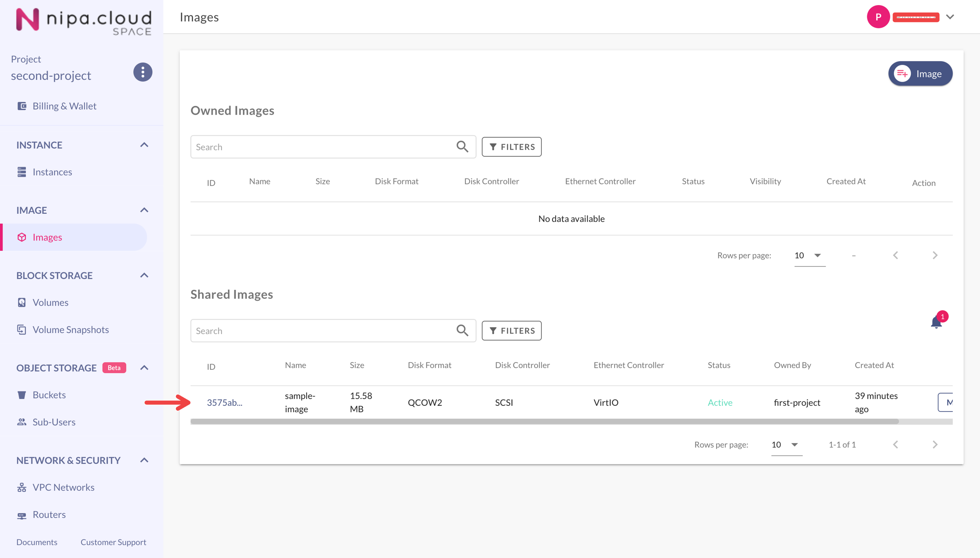Click the notification bell icon
This screenshot has width=980, height=558.
(x=936, y=323)
